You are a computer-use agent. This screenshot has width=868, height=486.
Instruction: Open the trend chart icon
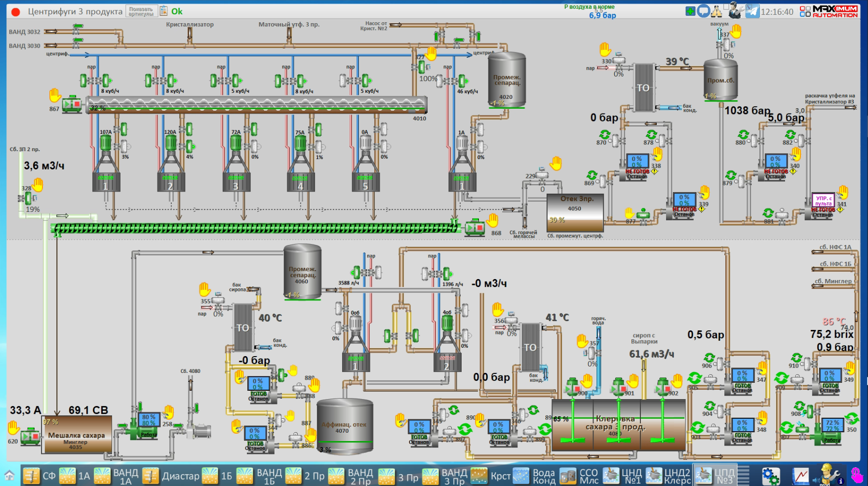[x=801, y=476]
